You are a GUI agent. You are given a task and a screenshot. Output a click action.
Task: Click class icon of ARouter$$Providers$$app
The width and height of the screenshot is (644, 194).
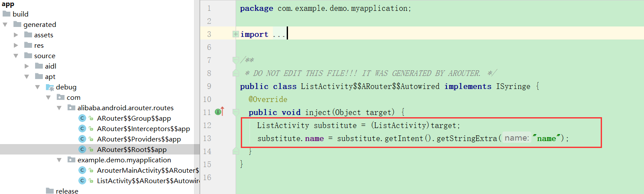[82, 139]
